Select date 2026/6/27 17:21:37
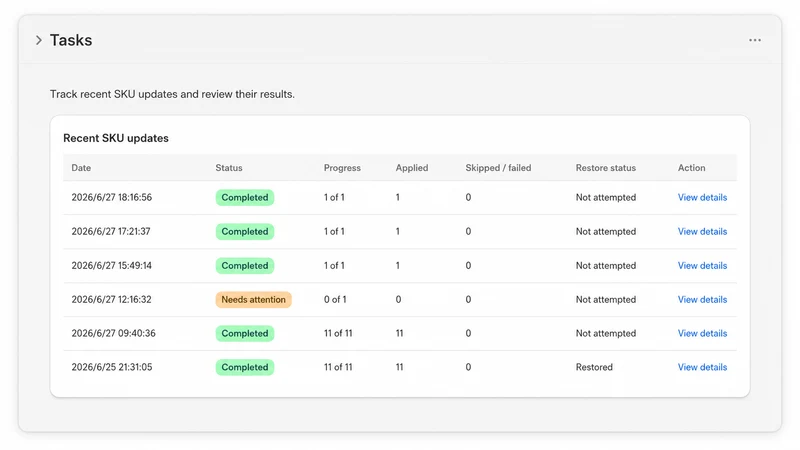 pyautogui.click(x=111, y=232)
